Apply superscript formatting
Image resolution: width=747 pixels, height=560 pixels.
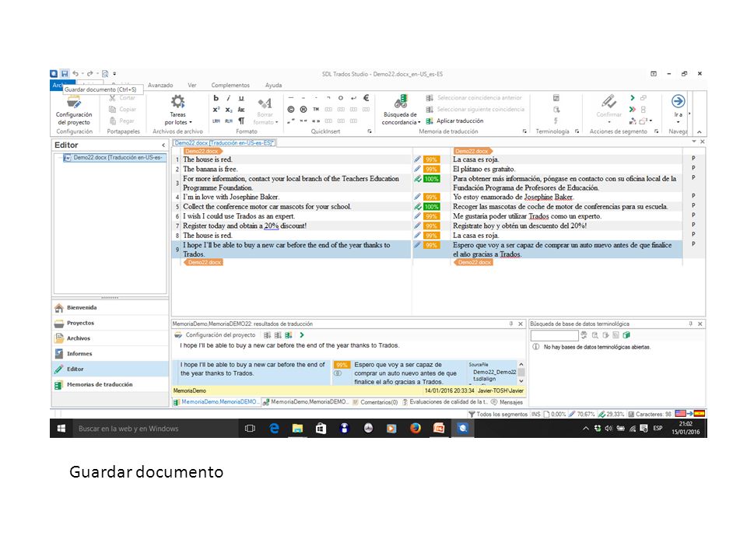point(216,110)
